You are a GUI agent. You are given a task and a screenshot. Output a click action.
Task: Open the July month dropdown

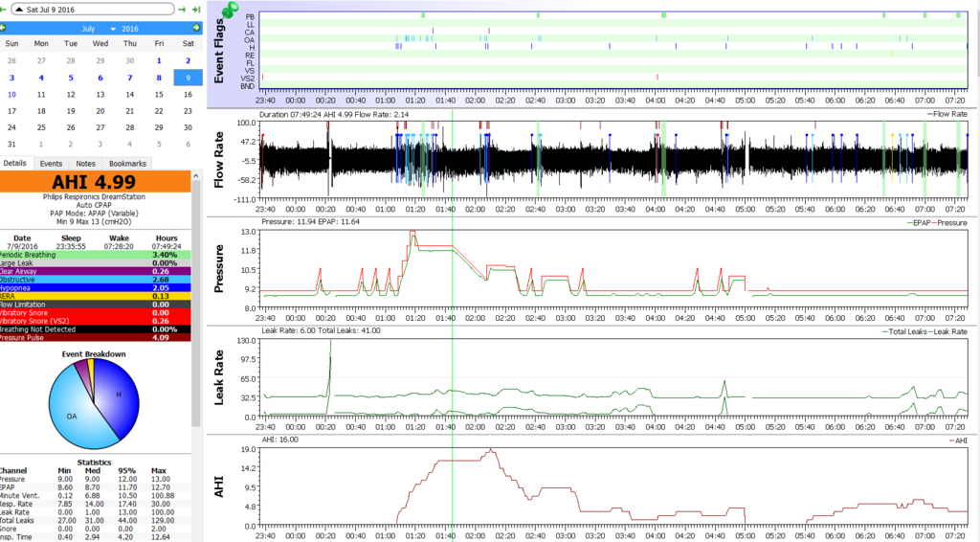(94, 29)
